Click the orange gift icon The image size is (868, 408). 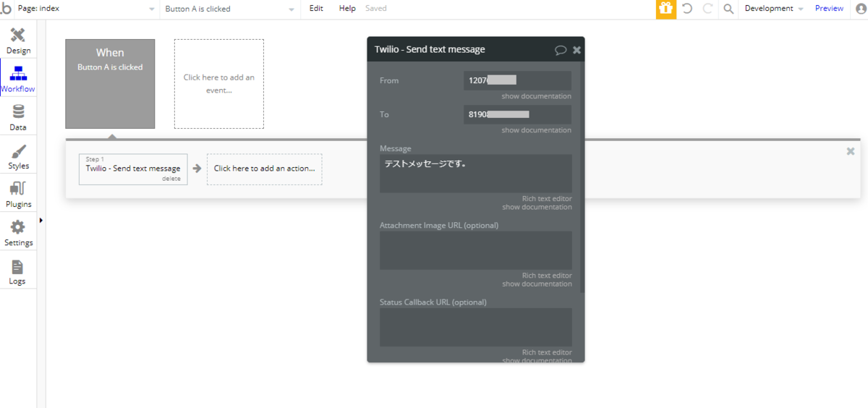pos(666,9)
